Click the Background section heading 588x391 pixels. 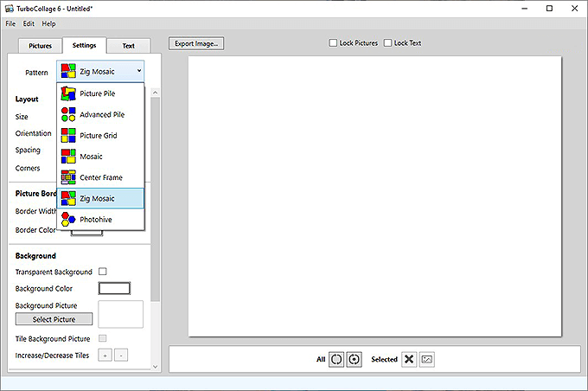click(x=35, y=256)
